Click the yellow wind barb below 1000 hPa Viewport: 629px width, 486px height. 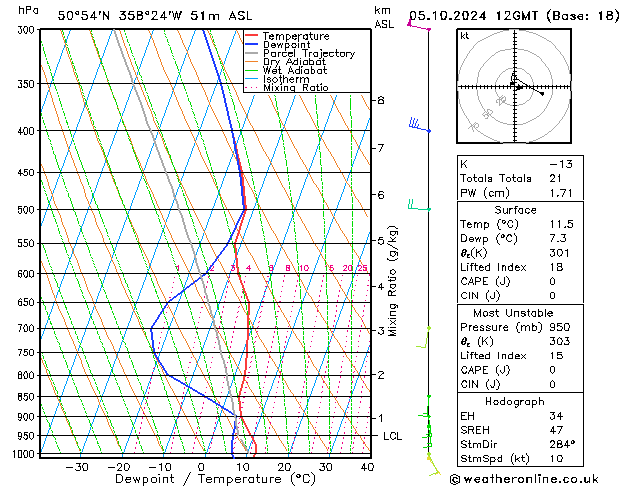tap(433, 464)
